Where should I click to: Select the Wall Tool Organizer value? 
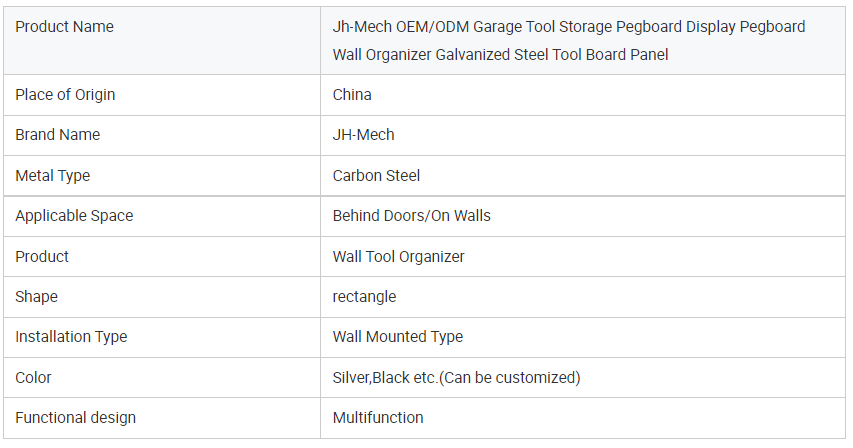[398, 257]
